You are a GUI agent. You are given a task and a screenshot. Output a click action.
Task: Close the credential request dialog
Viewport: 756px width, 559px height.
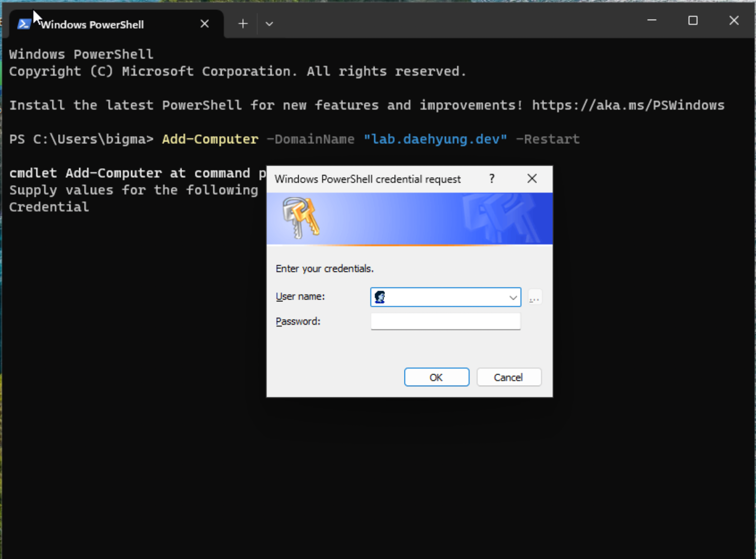(x=532, y=178)
